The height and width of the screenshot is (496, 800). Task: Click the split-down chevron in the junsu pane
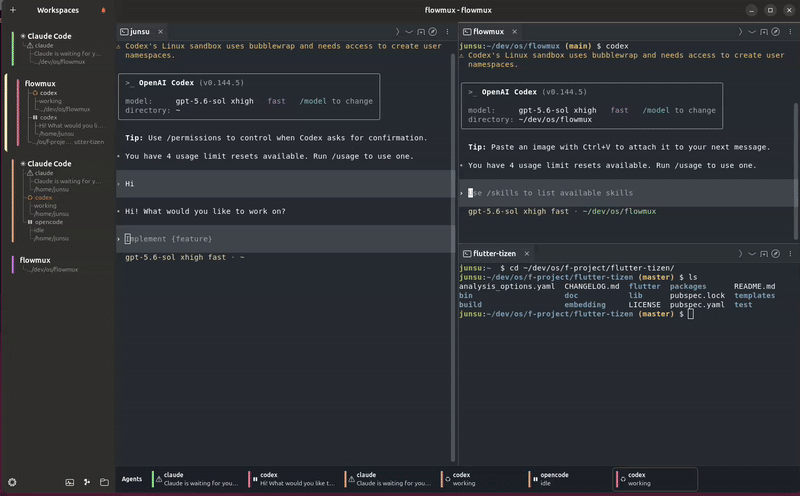(409, 32)
